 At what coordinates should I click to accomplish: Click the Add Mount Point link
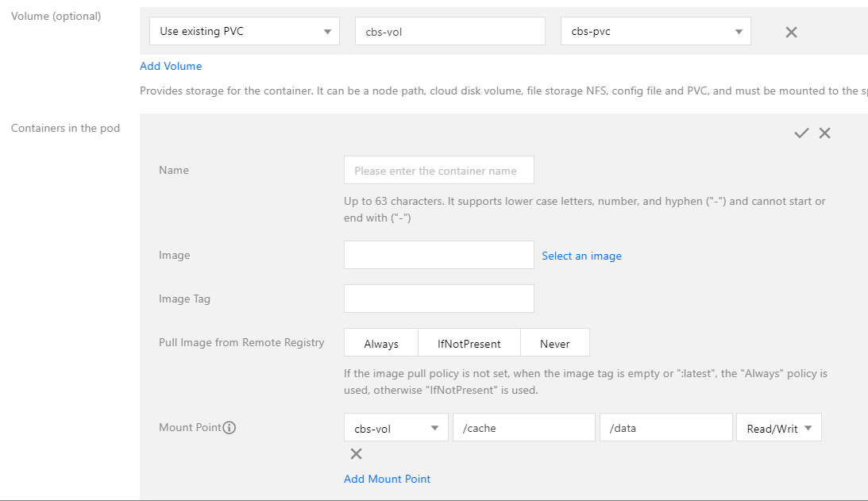tap(387, 479)
